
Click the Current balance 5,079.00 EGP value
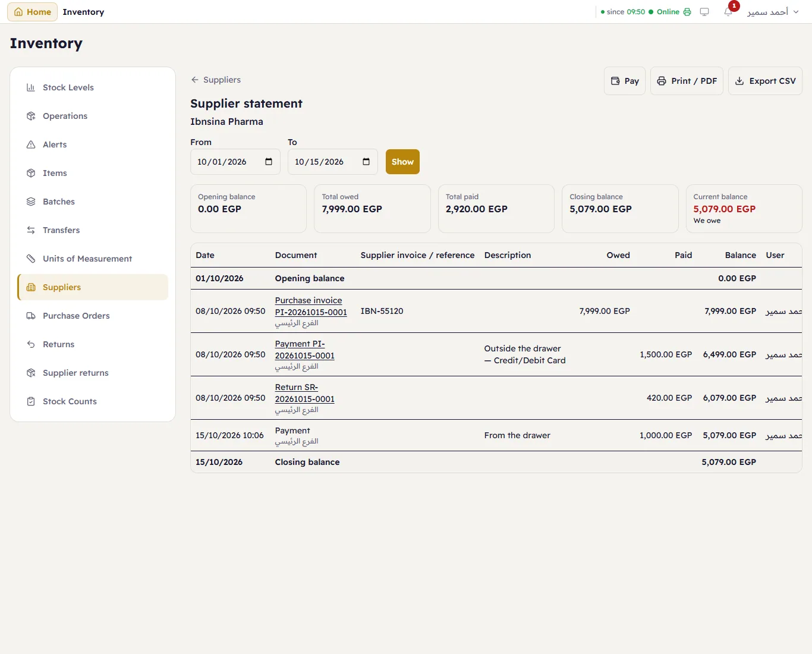[724, 209]
